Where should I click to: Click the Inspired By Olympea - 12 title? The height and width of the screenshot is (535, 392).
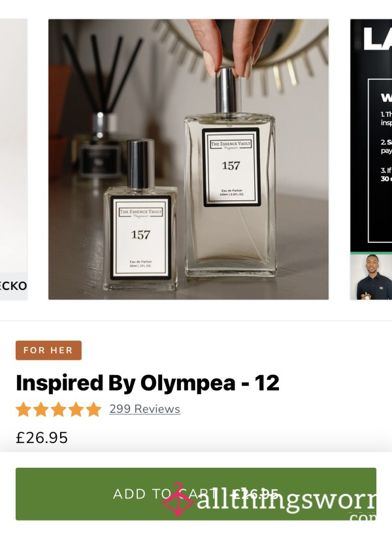(x=148, y=383)
